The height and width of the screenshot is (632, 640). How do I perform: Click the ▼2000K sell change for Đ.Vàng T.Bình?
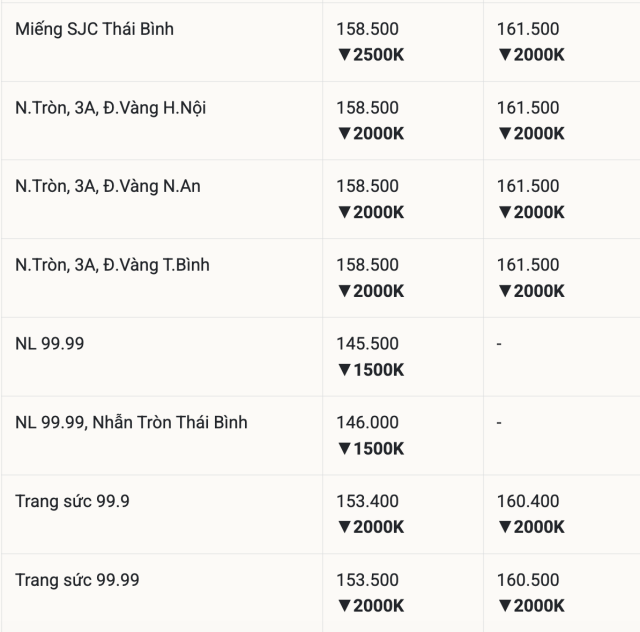tap(531, 291)
